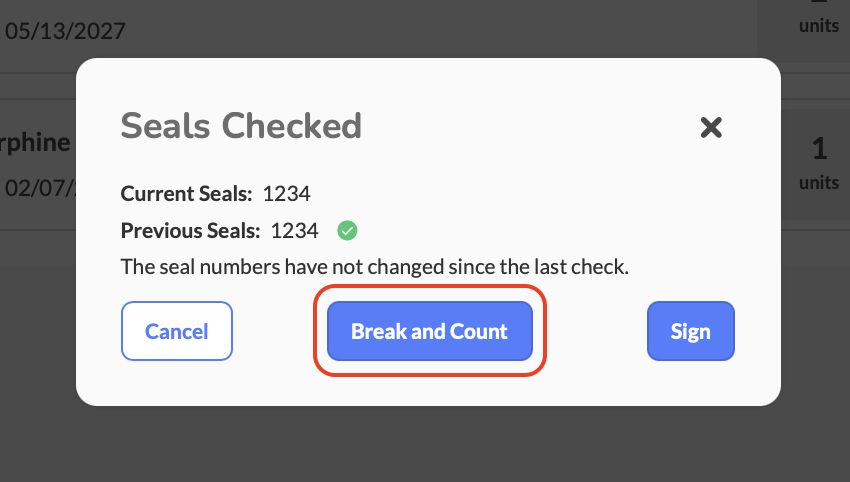Click the 02/07 date behind the dialog
850x482 pixels.
click(x=40, y=187)
